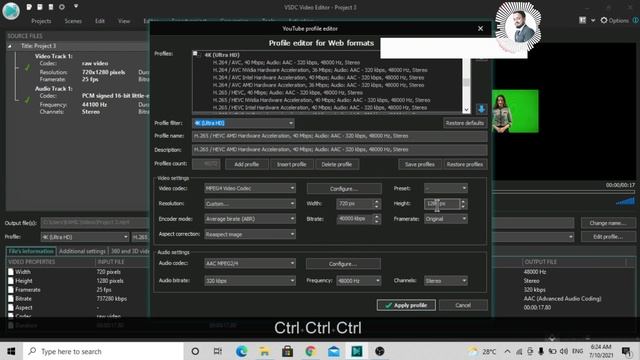Open the Aspect correction dropdown
640x360 pixels.
coord(250,234)
